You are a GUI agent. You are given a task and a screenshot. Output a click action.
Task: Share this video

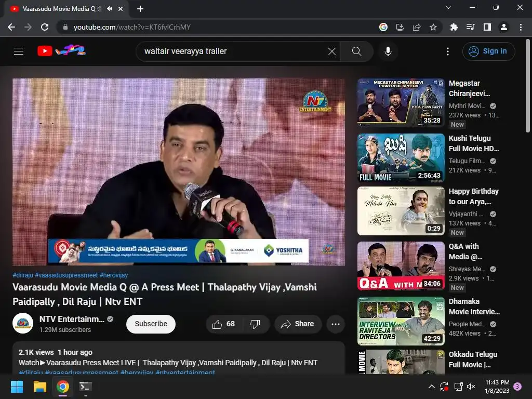click(297, 324)
